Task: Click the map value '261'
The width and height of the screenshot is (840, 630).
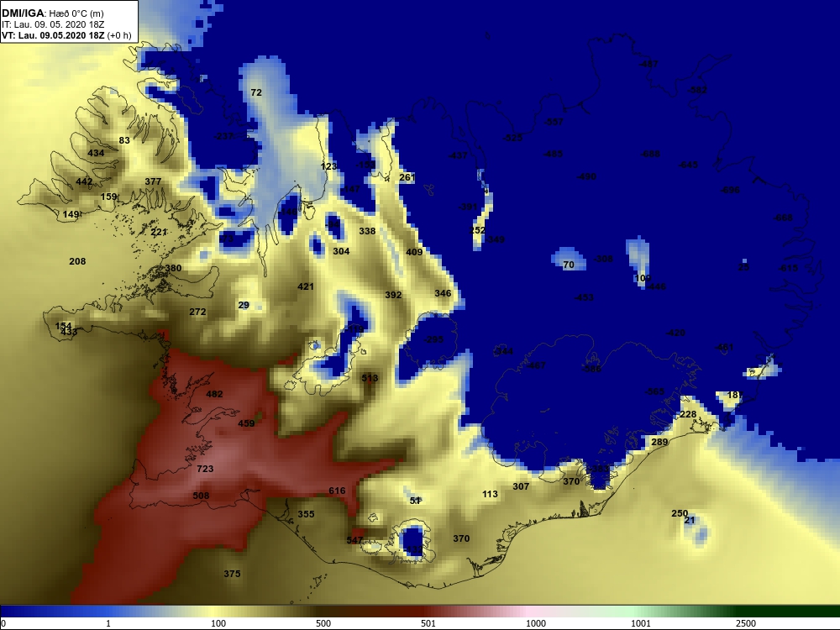Action: point(407,177)
